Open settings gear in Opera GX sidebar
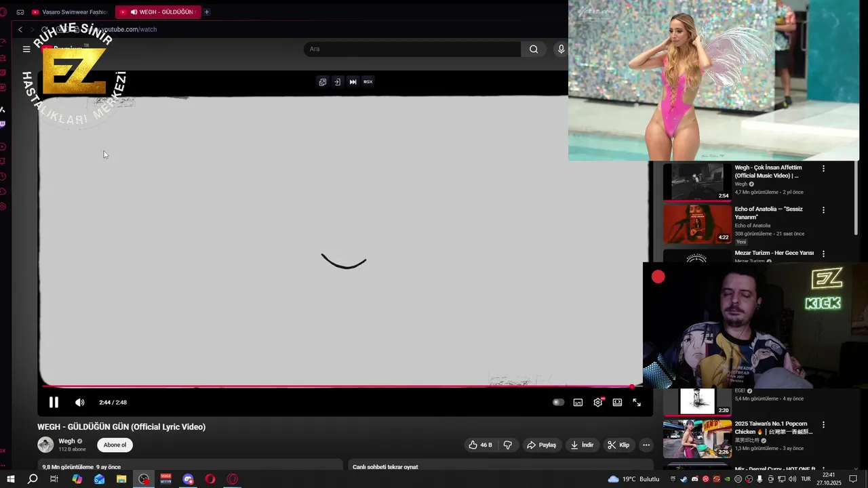 click(x=3, y=207)
